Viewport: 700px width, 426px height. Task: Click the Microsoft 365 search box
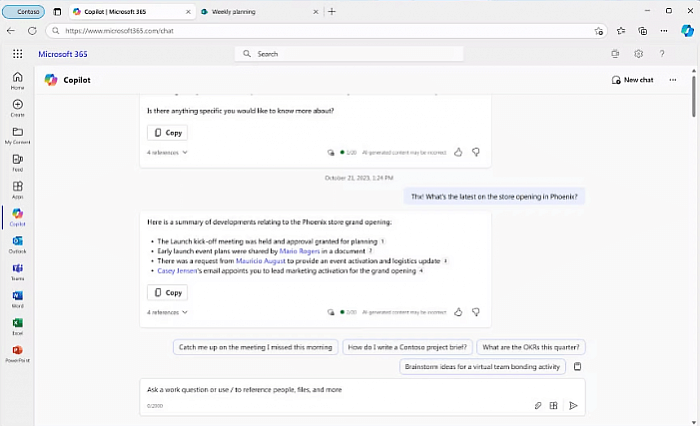point(349,54)
